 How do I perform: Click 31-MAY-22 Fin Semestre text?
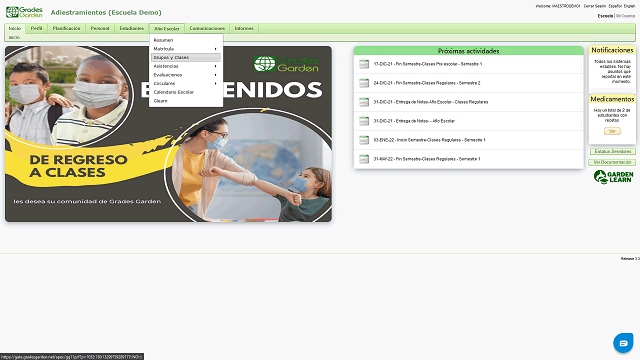click(x=427, y=159)
